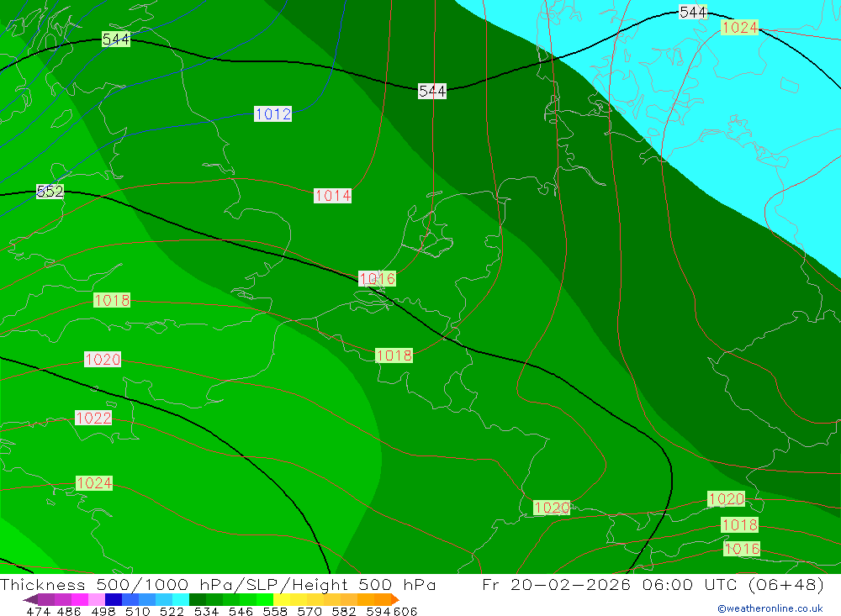Select the orange arrow end of the legend

pos(395,599)
